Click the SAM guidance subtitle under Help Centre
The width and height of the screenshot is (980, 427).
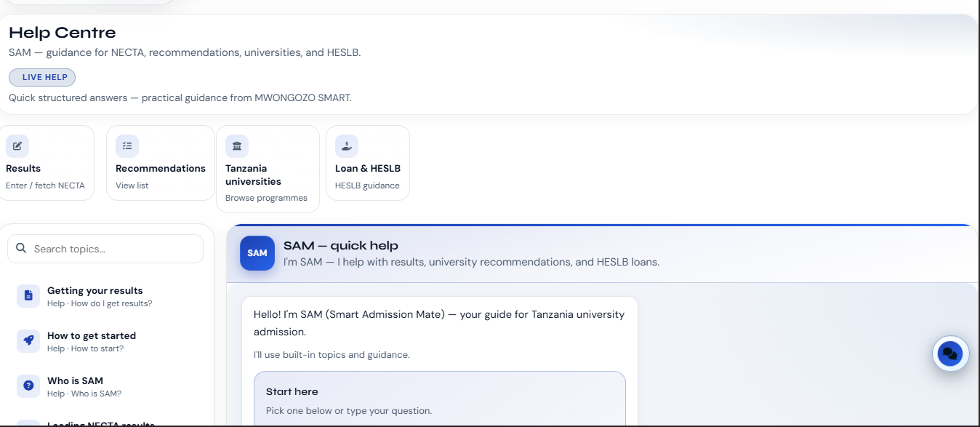(x=185, y=52)
